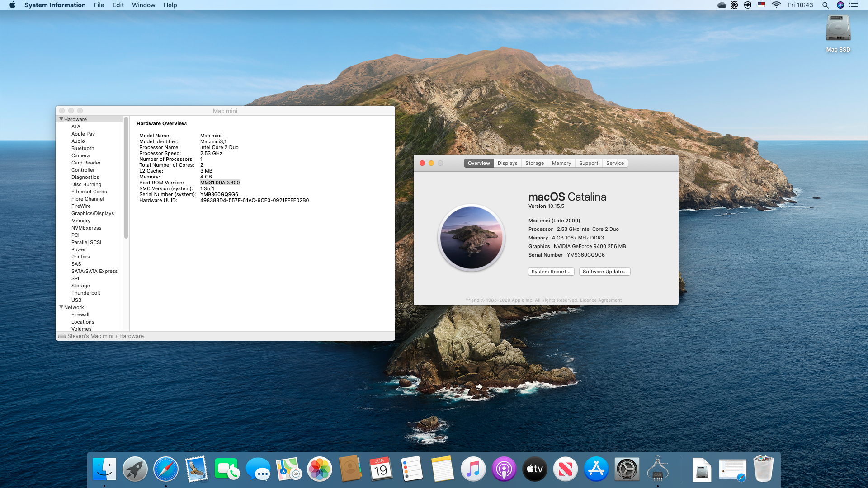Viewport: 868px width, 488px height.
Task: Open Wi-Fi status menu
Action: click(x=776, y=5)
